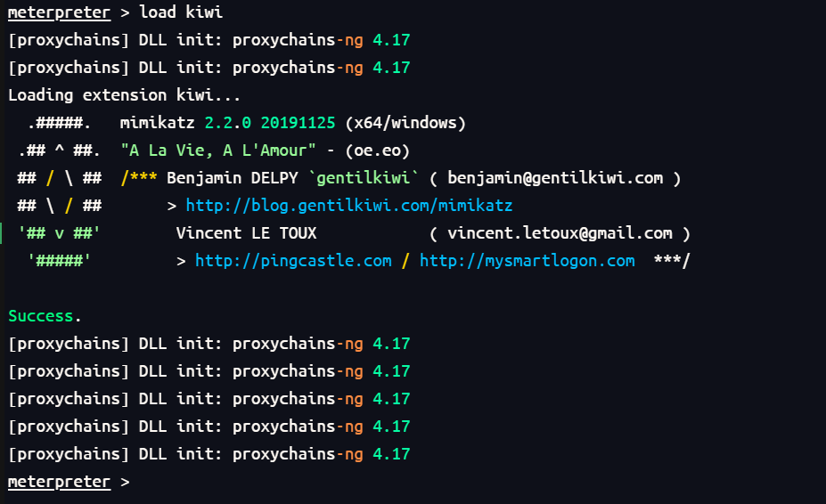Click the date 20191125 in banner

coord(298,123)
